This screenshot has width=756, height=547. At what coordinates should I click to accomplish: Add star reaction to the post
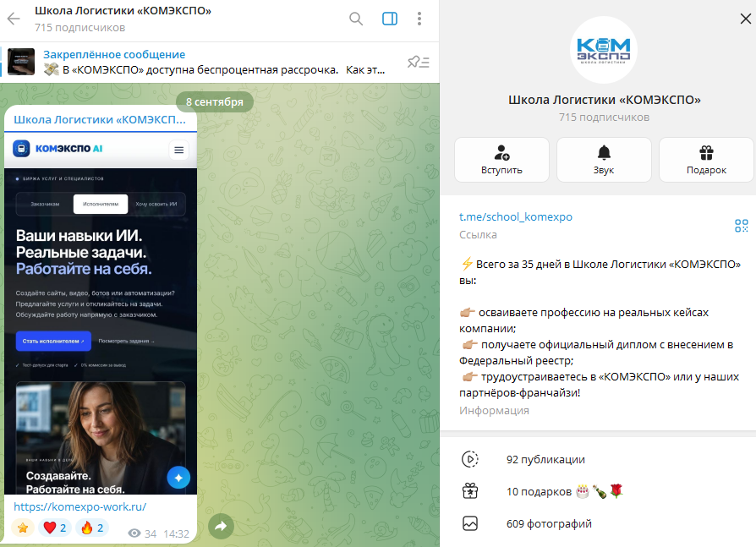(x=23, y=528)
